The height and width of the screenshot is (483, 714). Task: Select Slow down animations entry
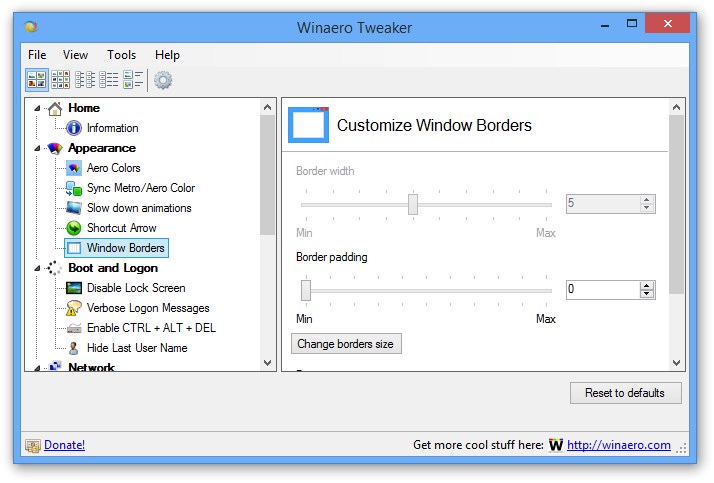pyautogui.click(x=139, y=208)
